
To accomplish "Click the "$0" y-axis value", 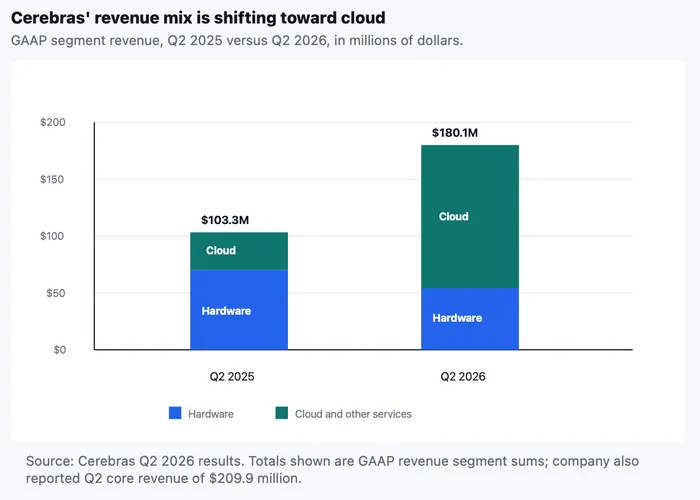I will [60, 350].
